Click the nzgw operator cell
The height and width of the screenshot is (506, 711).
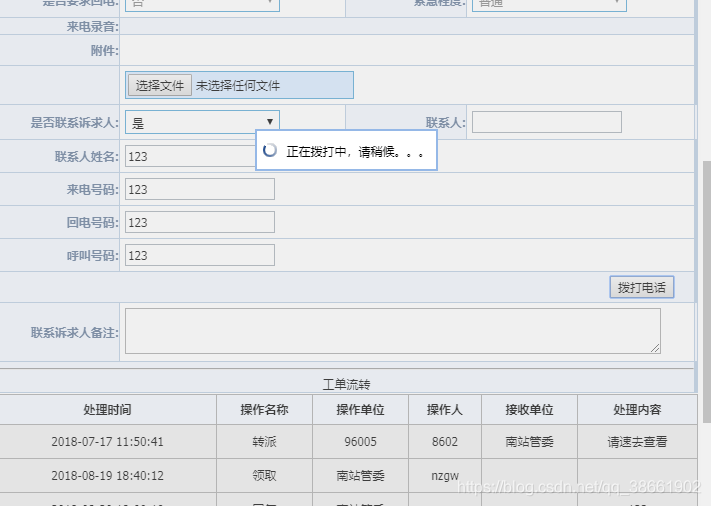[x=445, y=476]
